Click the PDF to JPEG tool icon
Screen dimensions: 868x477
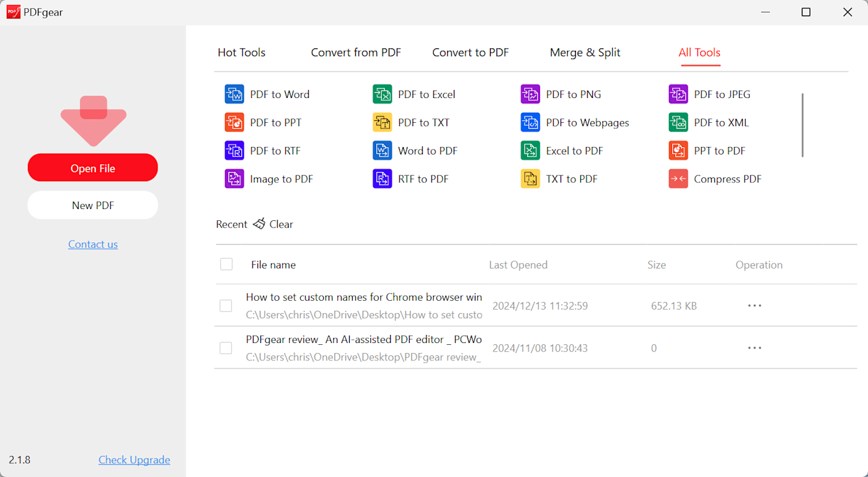coord(678,94)
